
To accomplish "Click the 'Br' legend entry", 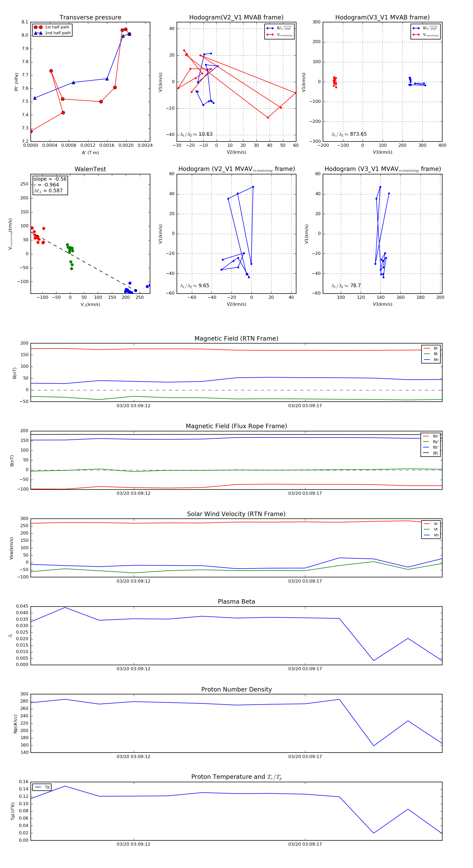I will coord(431,349).
